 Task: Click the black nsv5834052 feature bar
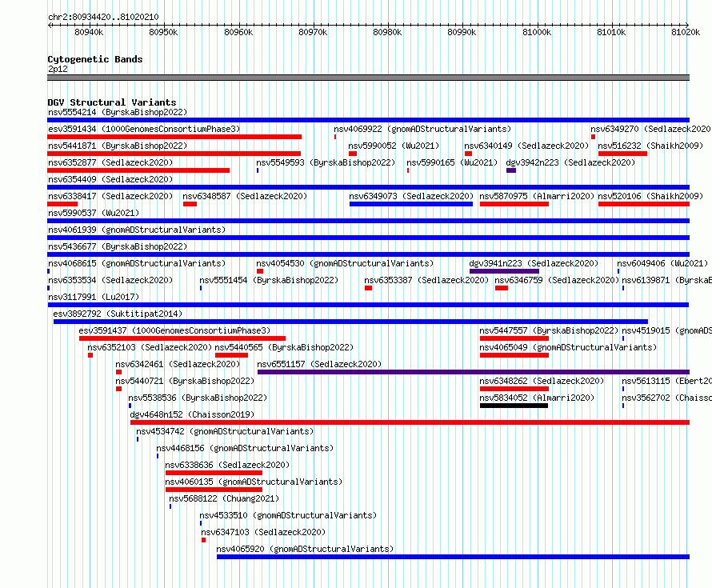coord(514,406)
